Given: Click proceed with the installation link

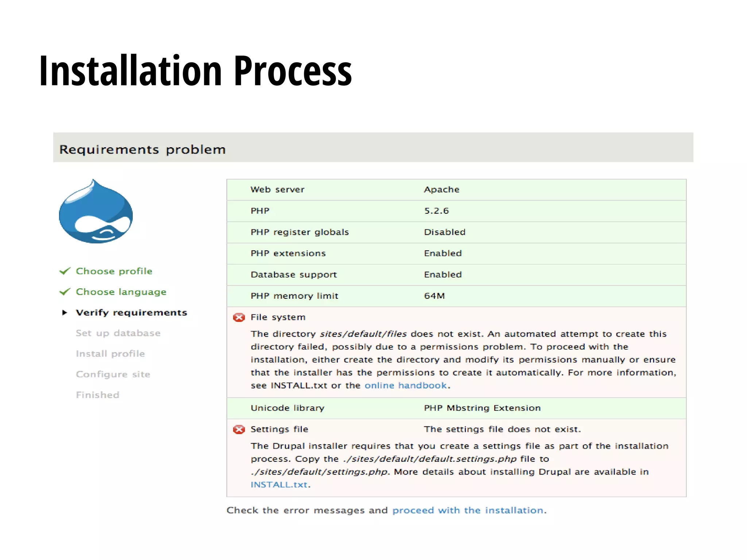Looking at the screenshot, I should click(x=468, y=510).
